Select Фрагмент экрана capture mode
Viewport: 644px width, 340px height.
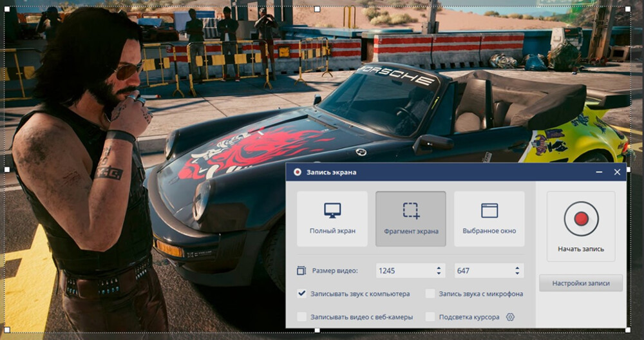pos(411,219)
